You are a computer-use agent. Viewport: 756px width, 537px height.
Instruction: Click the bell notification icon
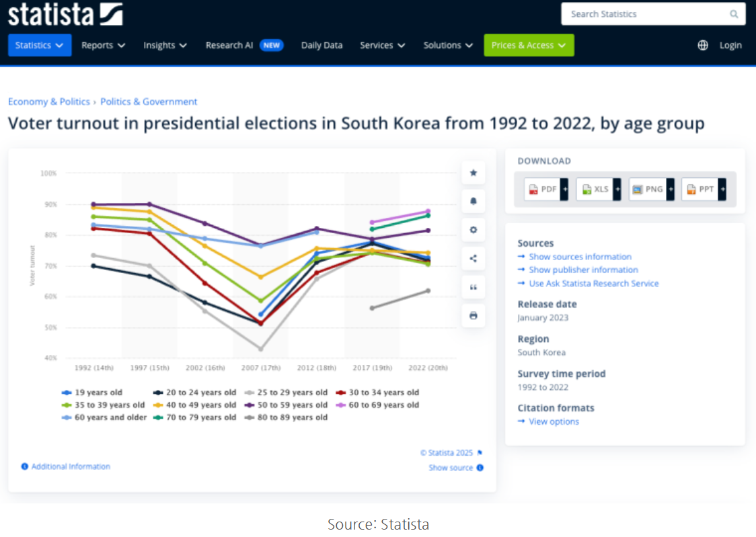[474, 202]
